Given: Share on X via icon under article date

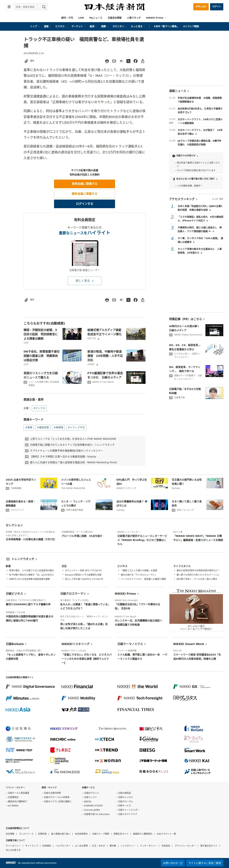Looking at the screenshot, I should pyautogui.click(x=128, y=61).
